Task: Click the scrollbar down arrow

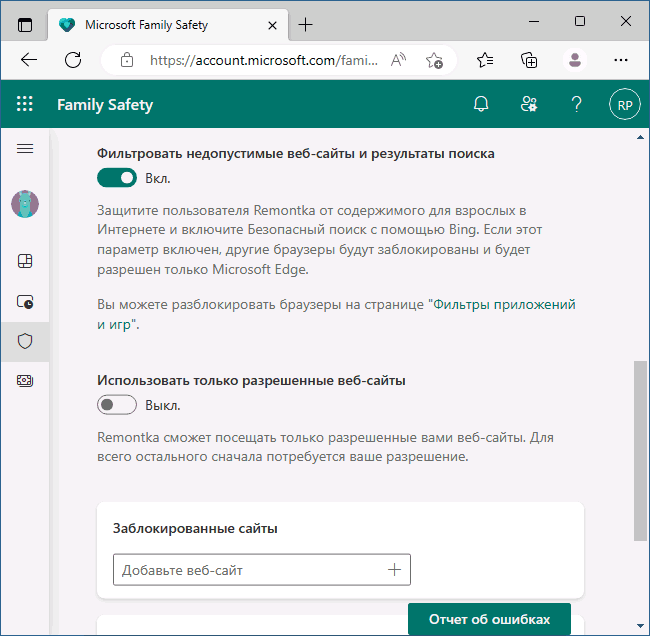Action: [x=640, y=626]
